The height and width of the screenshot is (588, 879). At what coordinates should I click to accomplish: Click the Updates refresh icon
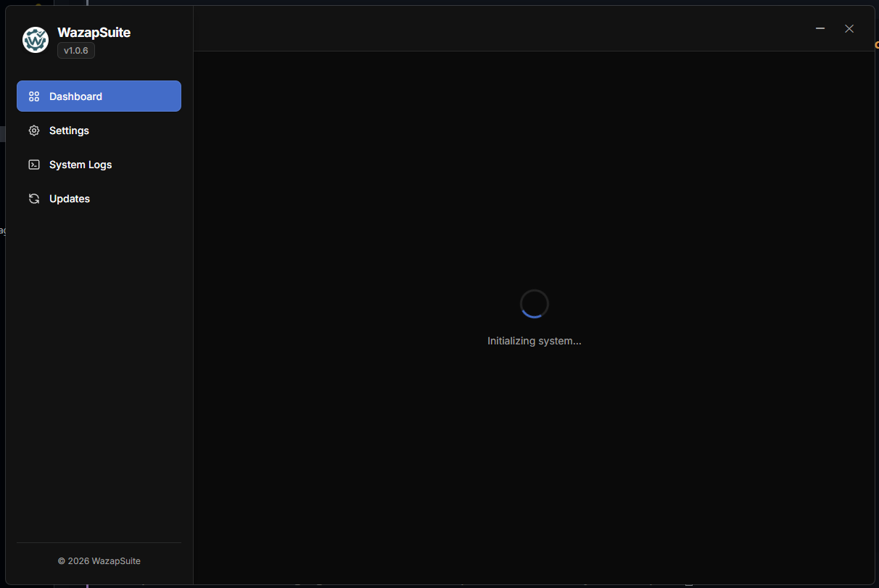34,198
